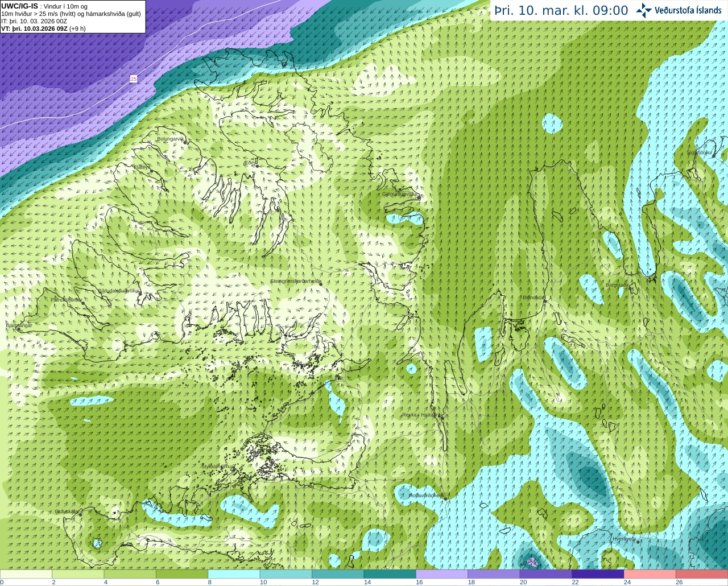Screen dimensions: 728x586
Task: Click the 14–16 m/s dark teal legend swatch
Action: pos(390,574)
